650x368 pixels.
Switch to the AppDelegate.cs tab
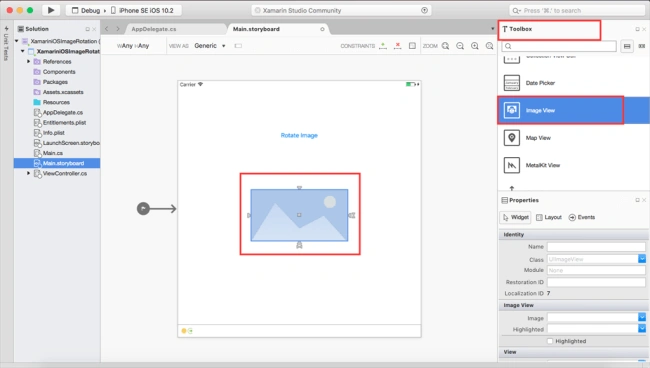[154, 29]
